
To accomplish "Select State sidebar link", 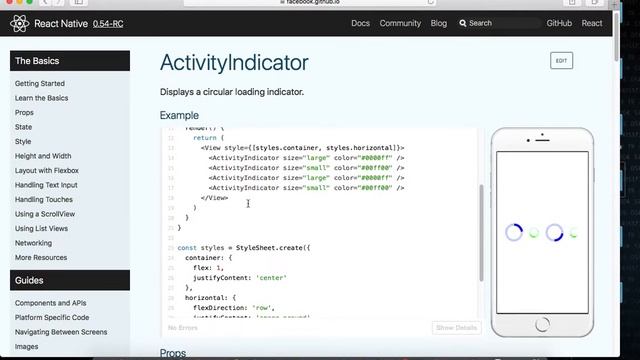I will coord(23,127).
